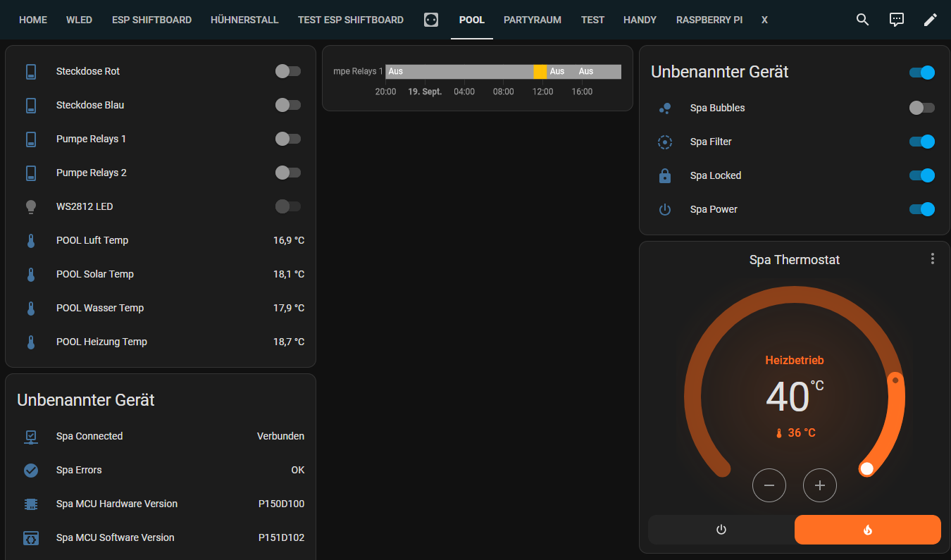The height and width of the screenshot is (560, 951).
Task: Toggle the Pumpe Relays 1 switch
Action: coord(287,139)
